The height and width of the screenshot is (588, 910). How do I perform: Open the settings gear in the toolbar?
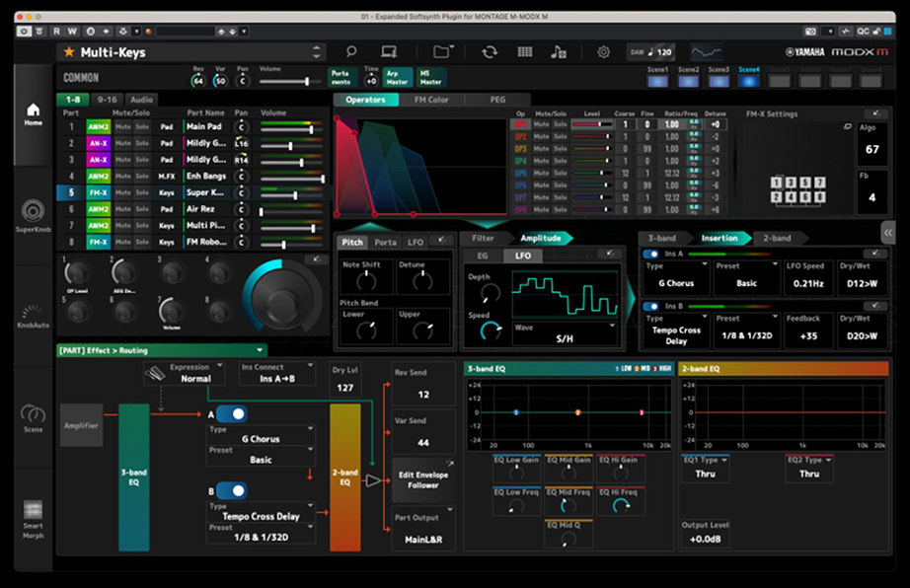pyautogui.click(x=603, y=50)
